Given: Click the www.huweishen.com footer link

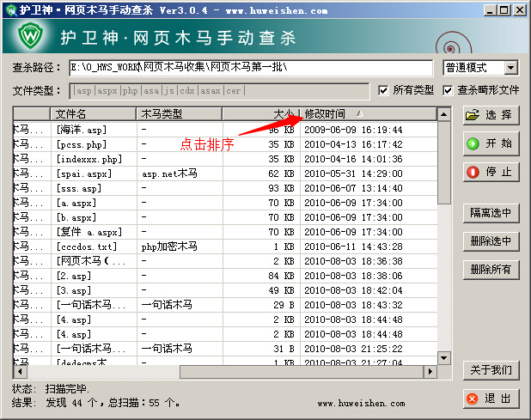Looking at the screenshot, I should coord(361,403).
